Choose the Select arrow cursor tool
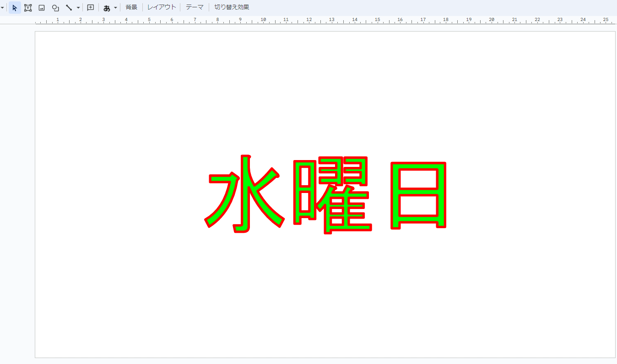This screenshot has width=617, height=364. pos(15,8)
